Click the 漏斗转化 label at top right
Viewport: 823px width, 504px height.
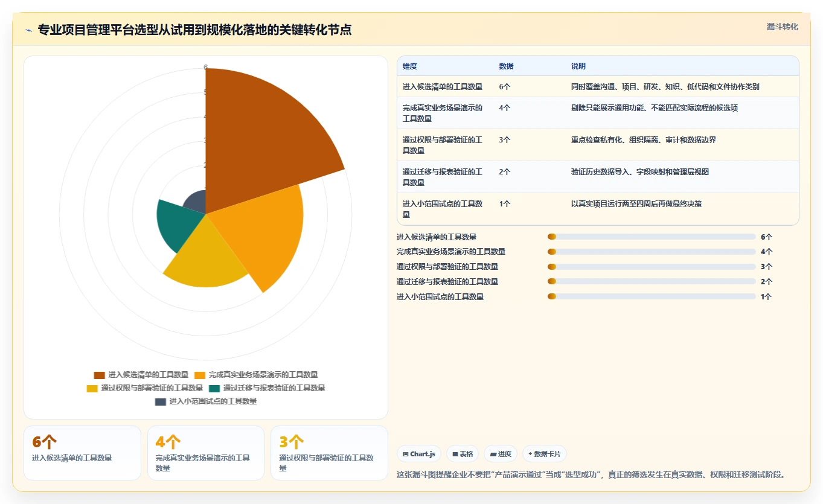782,27
